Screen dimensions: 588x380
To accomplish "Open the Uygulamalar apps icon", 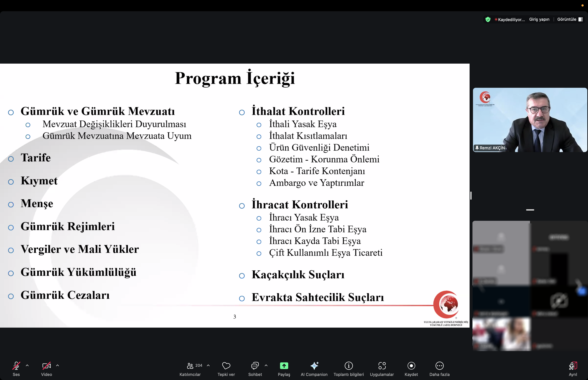I will coord(382,366).
